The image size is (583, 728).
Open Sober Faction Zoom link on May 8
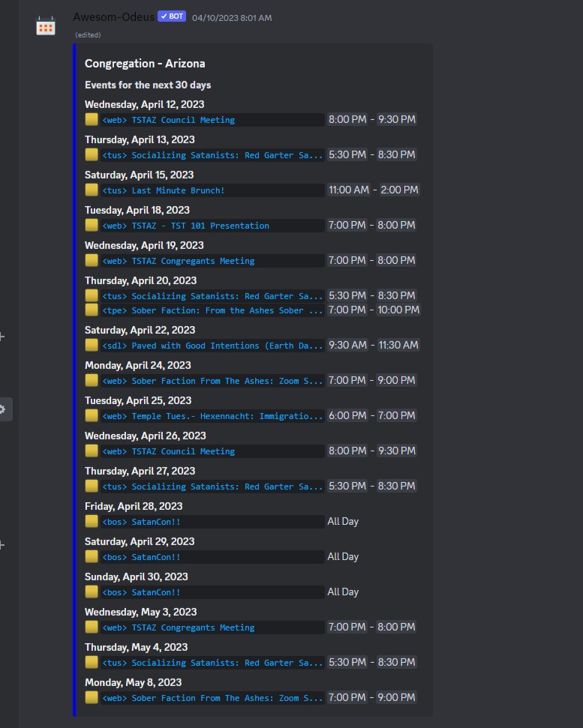[x=212, y=699]
